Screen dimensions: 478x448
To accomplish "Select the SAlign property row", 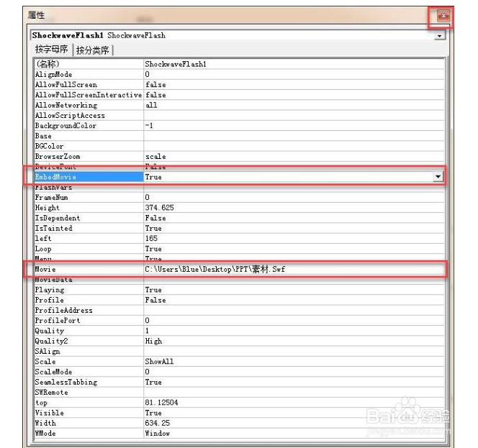I will click(239, 351).
